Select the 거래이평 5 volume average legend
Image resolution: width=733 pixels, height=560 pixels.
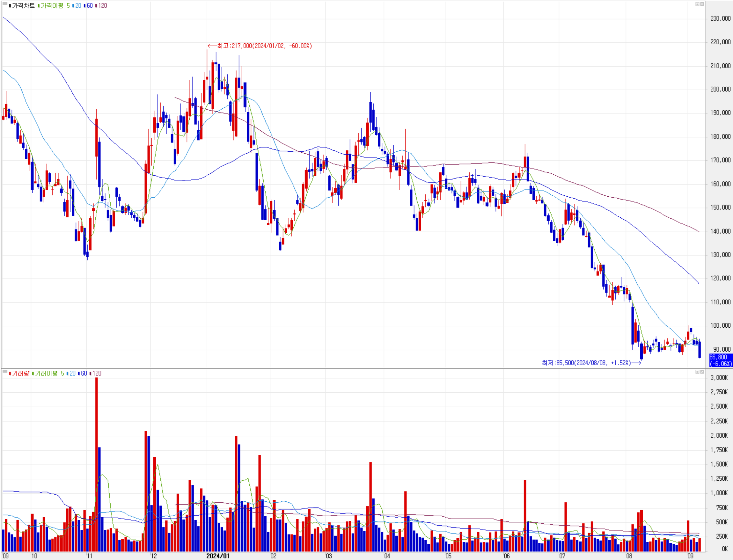(x=49, y=373)
